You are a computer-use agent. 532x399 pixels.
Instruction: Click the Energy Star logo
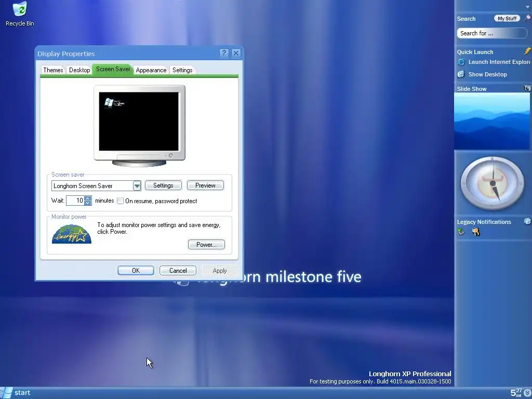pyautogui.click(x=72, y=234)
